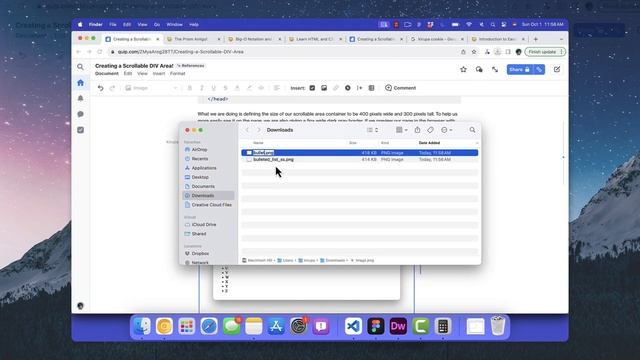
Task: Click Finder window share icon
Action: (x=417, y=130)
